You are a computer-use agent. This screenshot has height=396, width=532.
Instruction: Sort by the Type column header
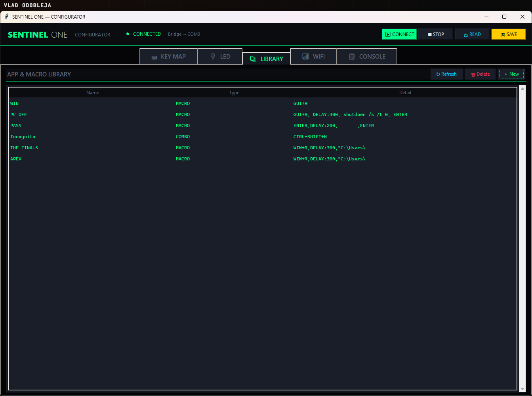pyautogui.click(x=234, y=93)
